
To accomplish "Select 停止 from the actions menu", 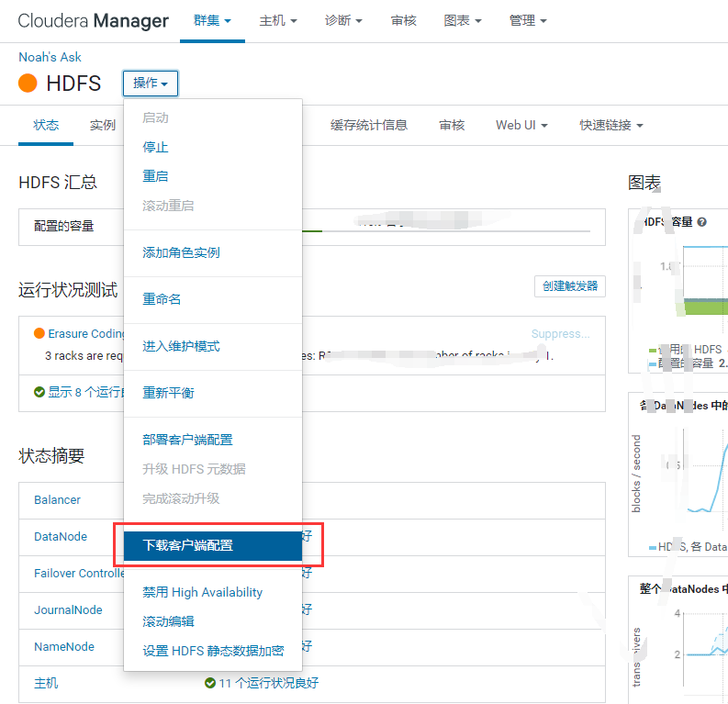I will (213, 147).
